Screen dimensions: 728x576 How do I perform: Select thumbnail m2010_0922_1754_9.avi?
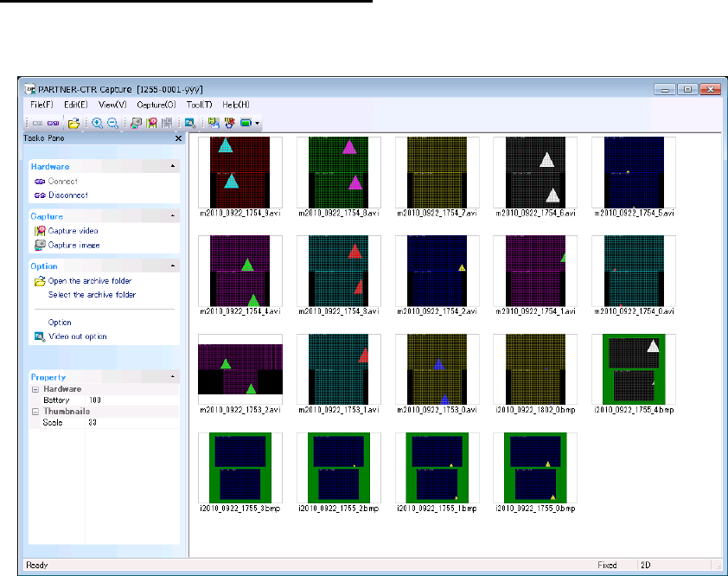click(240, 170)
